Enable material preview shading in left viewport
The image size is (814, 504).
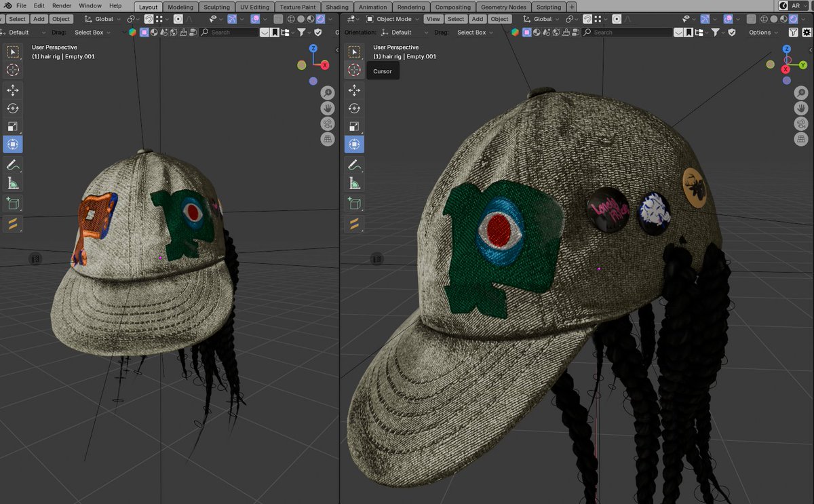(310, 19)
